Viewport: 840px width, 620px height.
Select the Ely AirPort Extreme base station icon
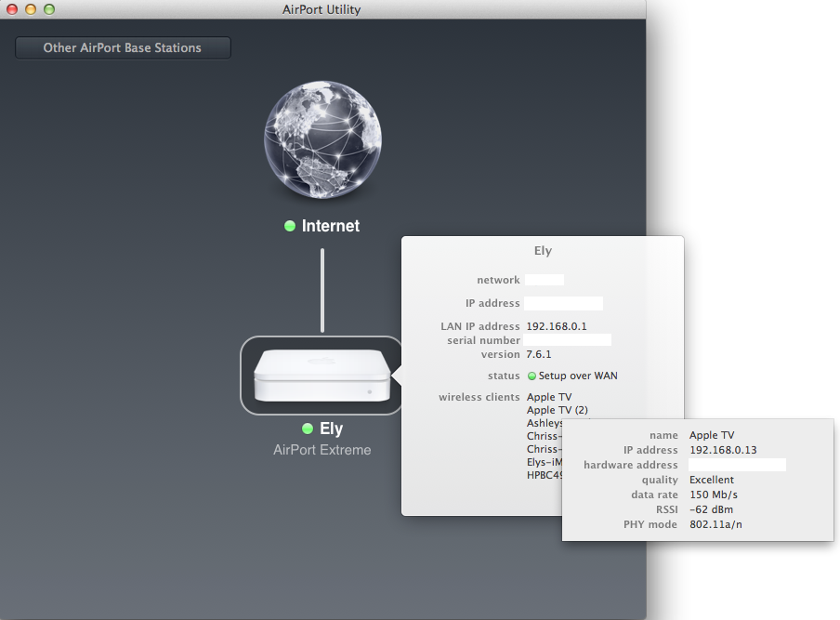322,376
